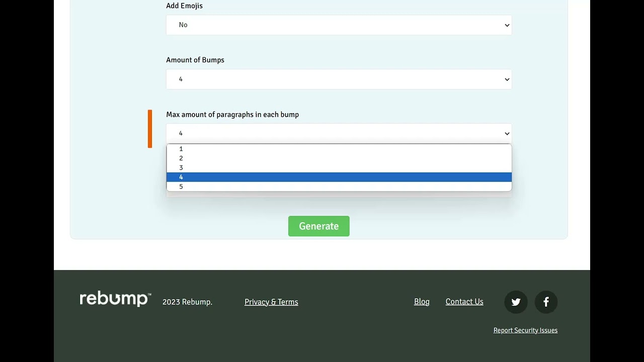
Task: Collapse the Max paragraphs dropdown showing 4
Action: (x=339, y=133)
